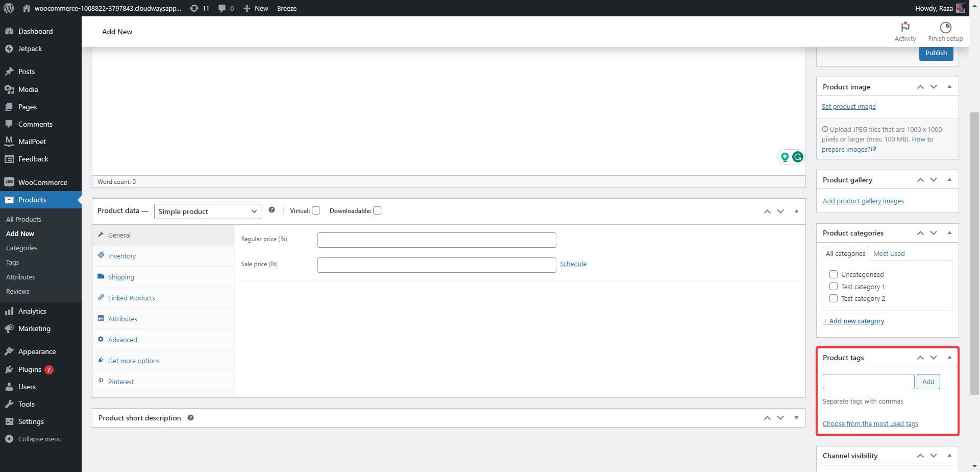
Task: Collapse the Product tags panel
Action: point(949,358)
